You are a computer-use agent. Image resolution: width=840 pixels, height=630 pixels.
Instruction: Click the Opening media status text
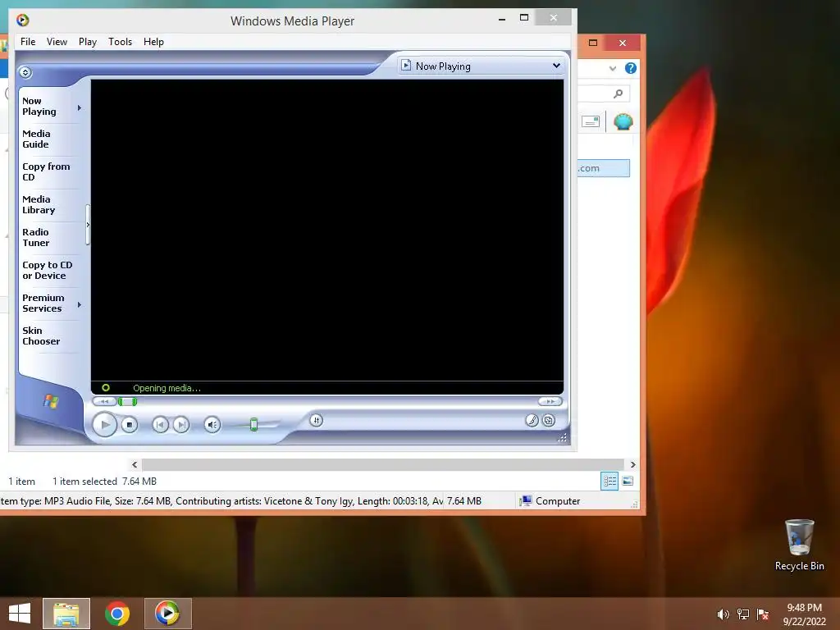coord(167,388)
